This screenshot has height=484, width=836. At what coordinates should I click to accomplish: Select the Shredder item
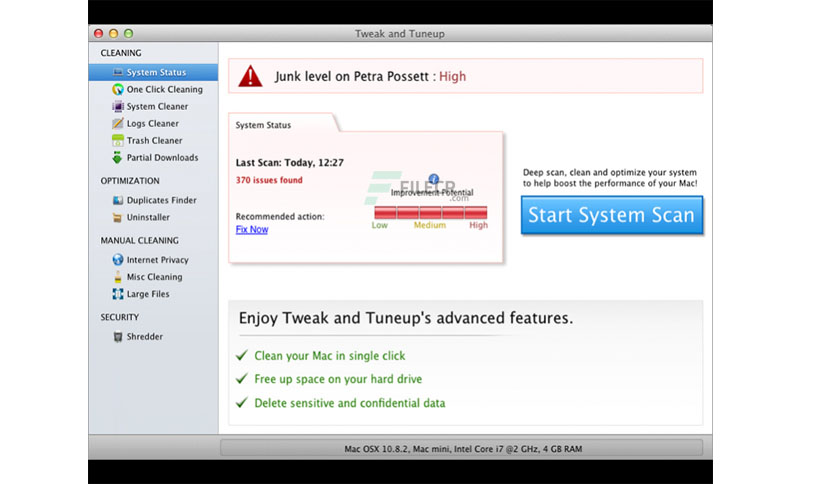pyautogui.click(x=154, y=336)
